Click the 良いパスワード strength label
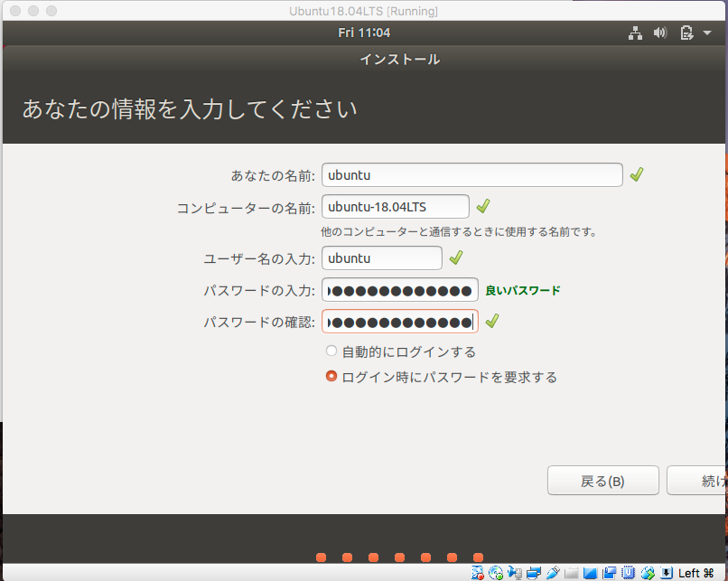The image size is (728, 581). pyautogui.click(x=523, y=290)
